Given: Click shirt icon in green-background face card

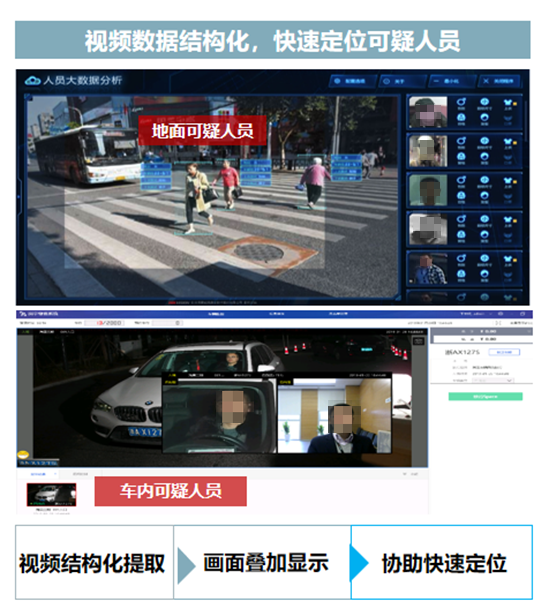Looking at the screenshot, I should click(x=508, y=180).
